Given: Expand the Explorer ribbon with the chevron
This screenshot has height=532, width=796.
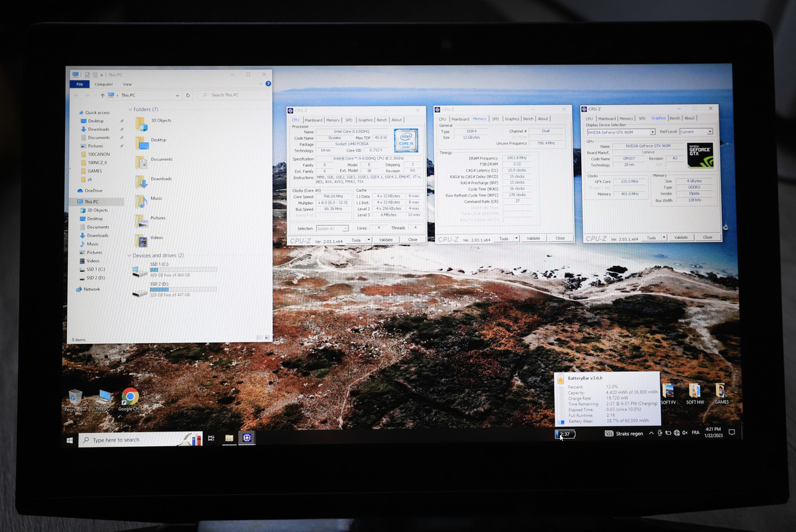Looking at the screenshot, I should 262,84.
